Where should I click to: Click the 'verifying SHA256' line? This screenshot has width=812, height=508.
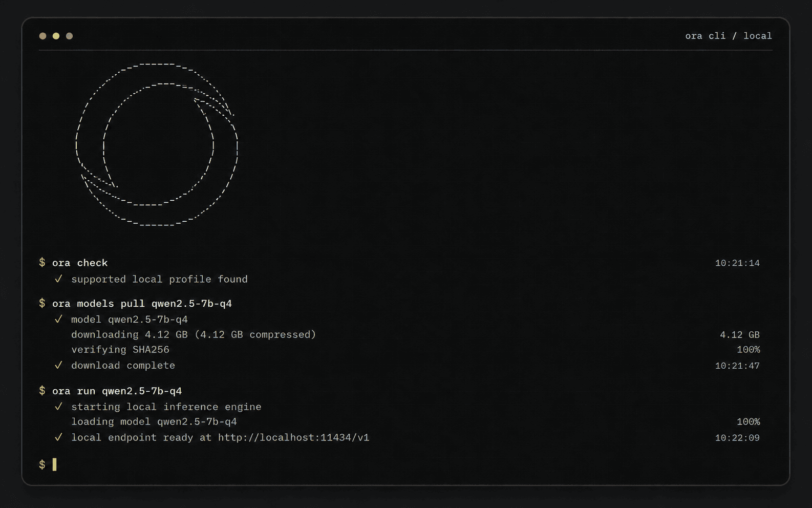point(120,350)
